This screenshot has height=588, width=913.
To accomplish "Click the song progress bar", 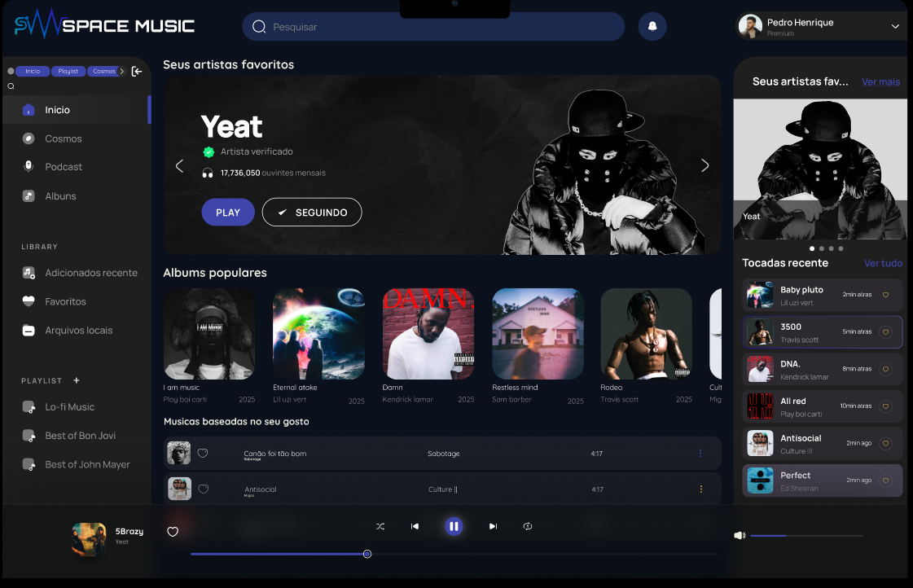I will pyautogui.click(x=454, y=555).
